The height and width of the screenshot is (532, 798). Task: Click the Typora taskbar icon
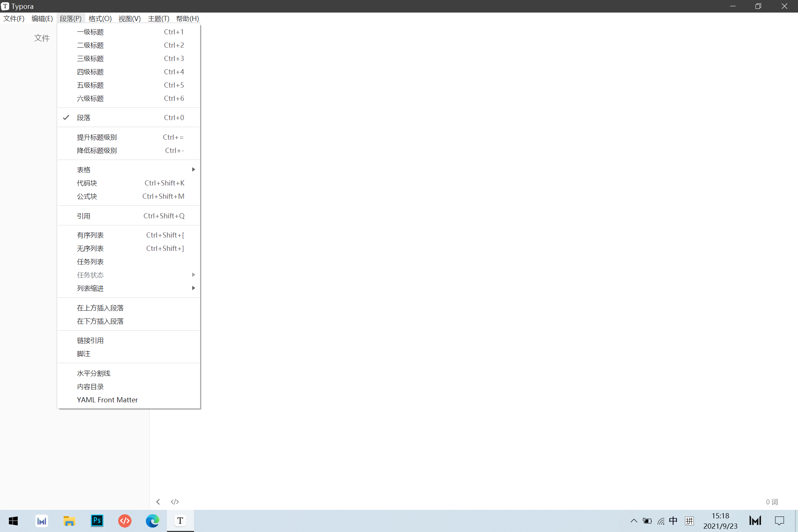click(x=180, y=521)
